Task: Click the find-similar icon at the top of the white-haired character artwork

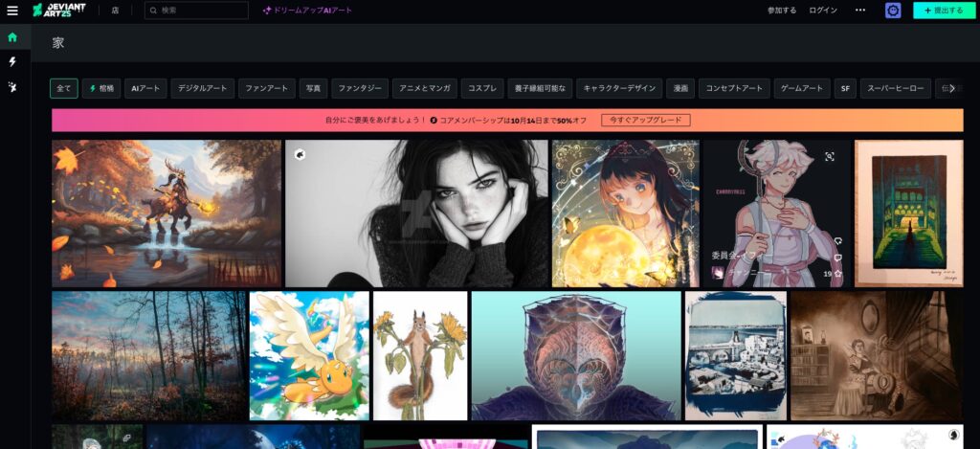Action: click(829, 156)
